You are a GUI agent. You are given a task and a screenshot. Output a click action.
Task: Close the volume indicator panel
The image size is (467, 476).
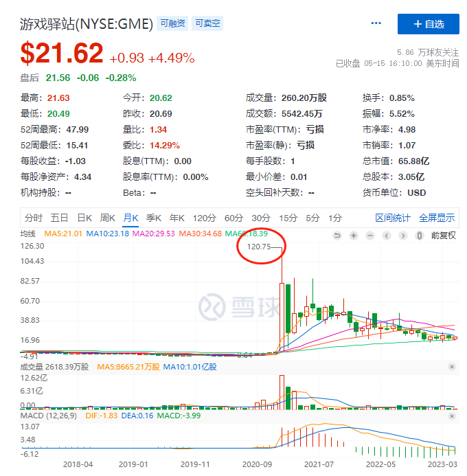451,367
